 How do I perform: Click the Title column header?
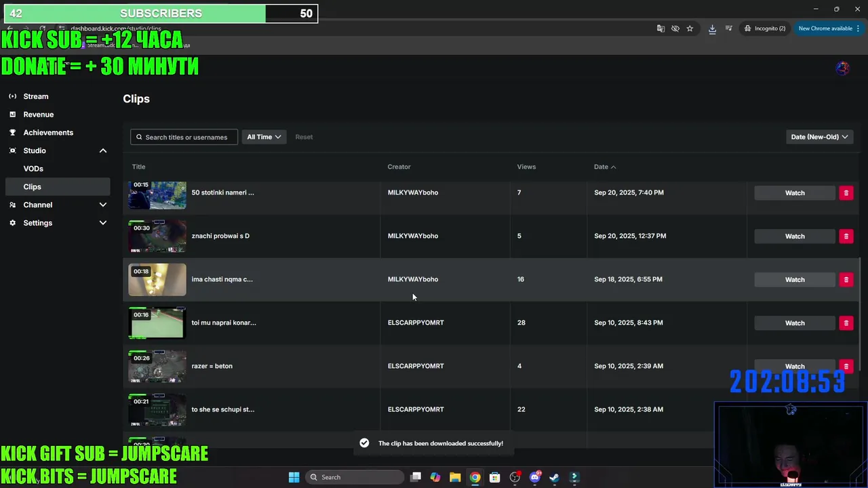tap(138, 167)
